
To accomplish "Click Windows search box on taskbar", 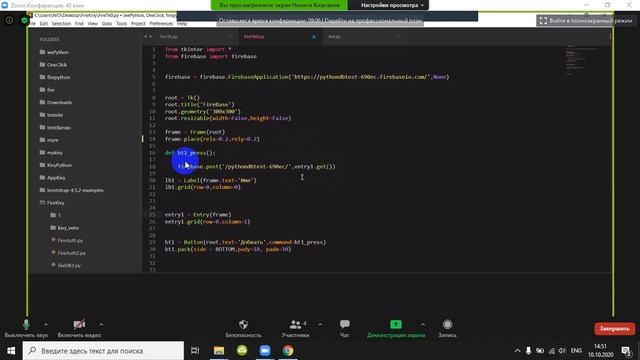I will [103, 351].
